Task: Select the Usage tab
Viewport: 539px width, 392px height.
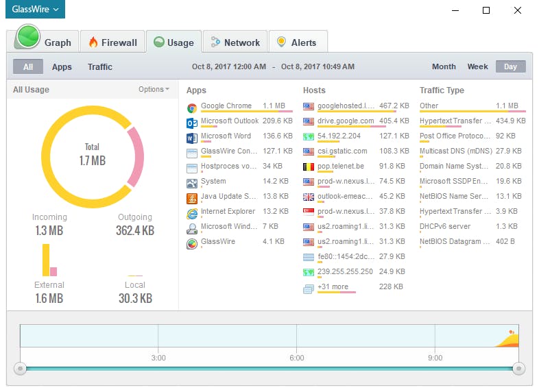Action: point(174,42)
